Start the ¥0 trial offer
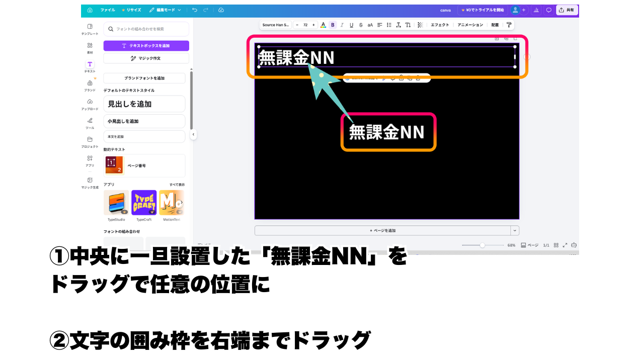The height and width of the screenshot is (362, 644). pos(482,10)
